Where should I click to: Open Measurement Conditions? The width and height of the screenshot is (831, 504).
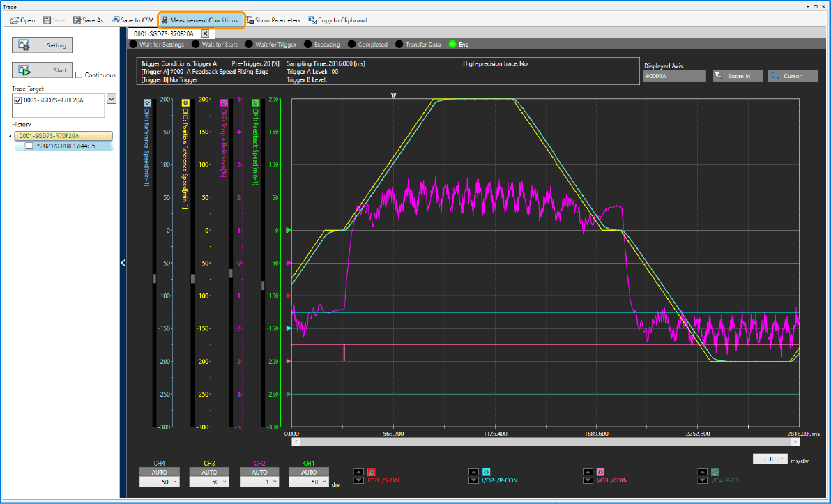point(201,20)
